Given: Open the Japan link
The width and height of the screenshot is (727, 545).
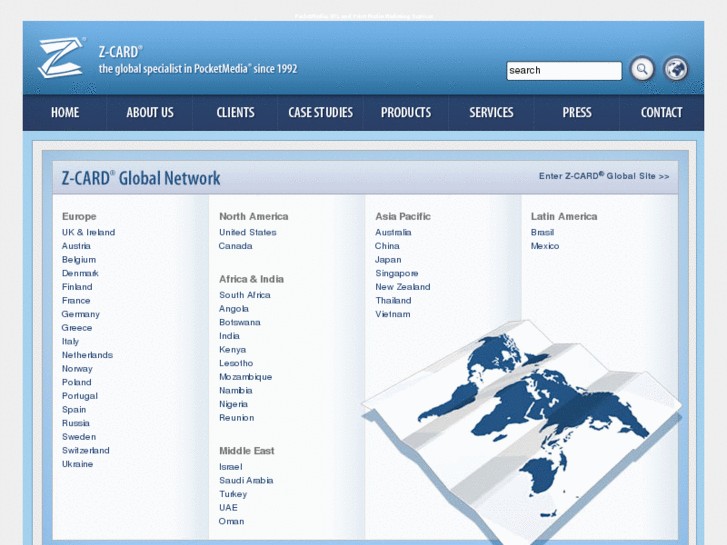Looking at the screenshot, I should point(388,260).
